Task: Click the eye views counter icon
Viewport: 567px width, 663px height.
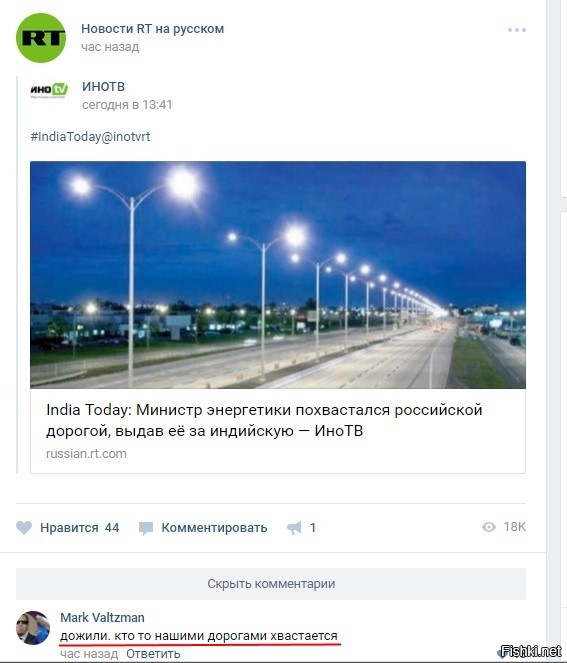Action: point(489,527)
